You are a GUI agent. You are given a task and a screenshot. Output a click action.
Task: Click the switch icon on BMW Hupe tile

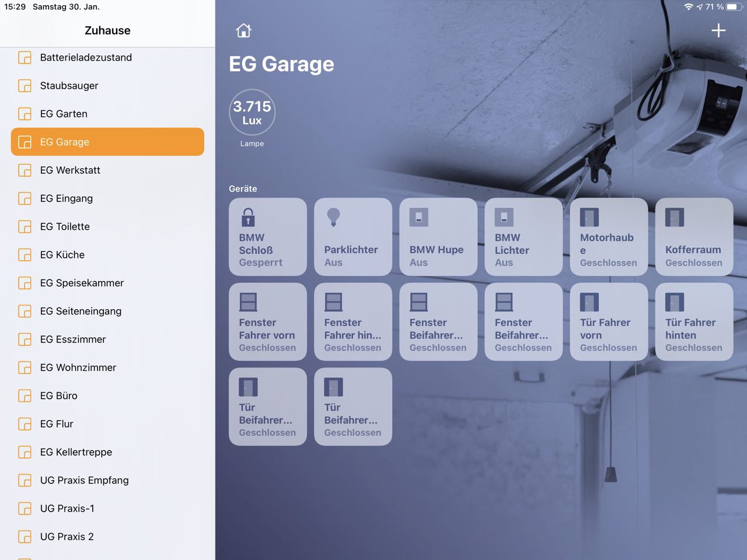(418, 217)
